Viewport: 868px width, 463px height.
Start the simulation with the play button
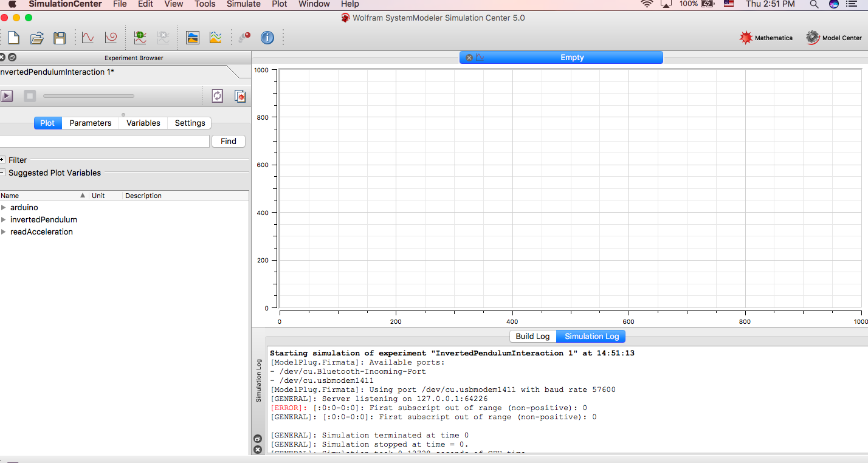[x=7, y=96]
